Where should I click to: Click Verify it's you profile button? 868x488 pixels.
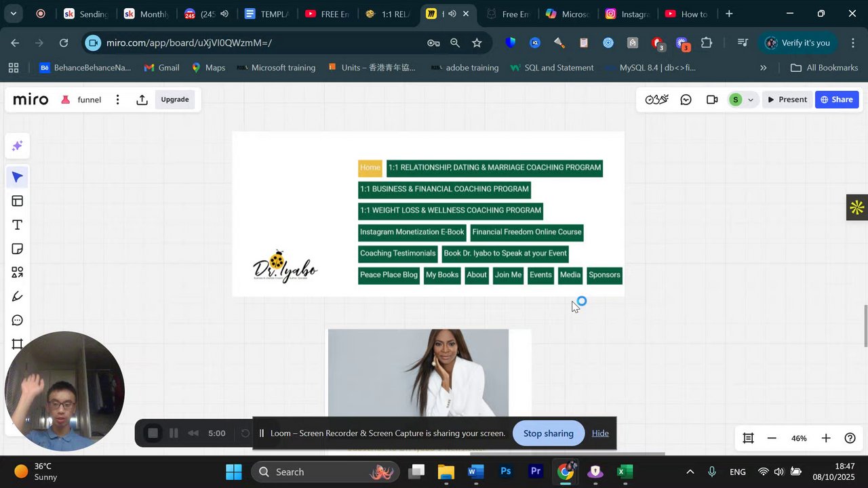point(797,43)
